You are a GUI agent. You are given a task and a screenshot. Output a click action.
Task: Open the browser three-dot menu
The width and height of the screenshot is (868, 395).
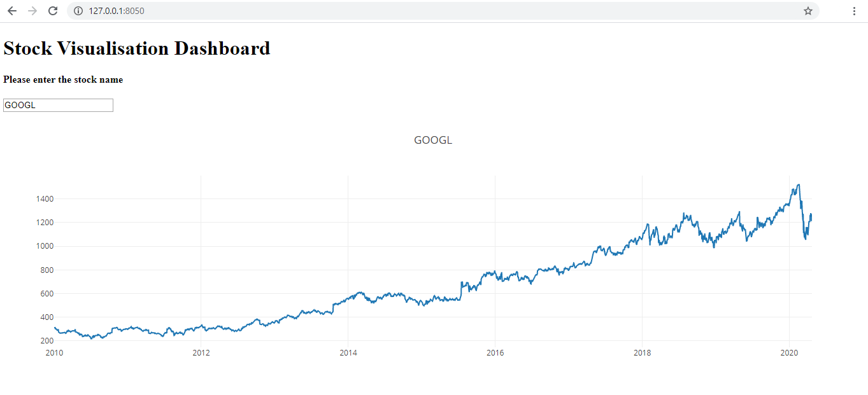click(x=854, y=11)
